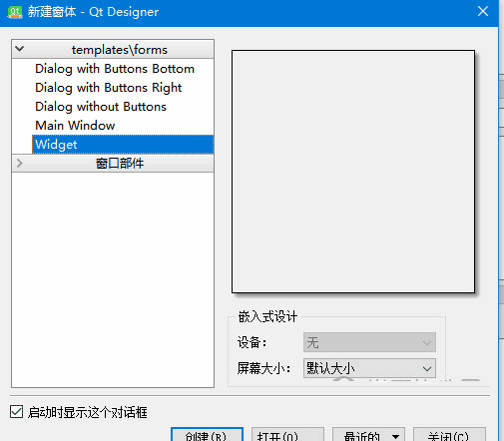
Task: Expand the 窗口部件 group
Action: point(20,164)
